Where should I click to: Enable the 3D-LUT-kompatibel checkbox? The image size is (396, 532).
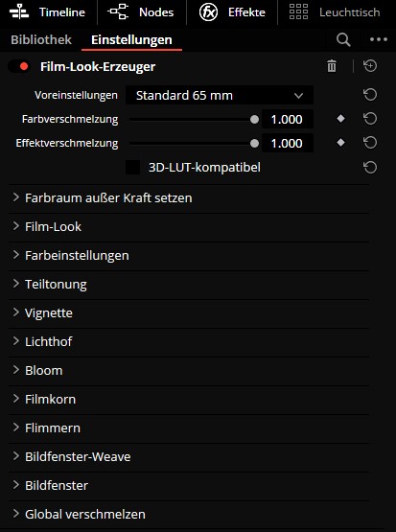pos(132,167)
